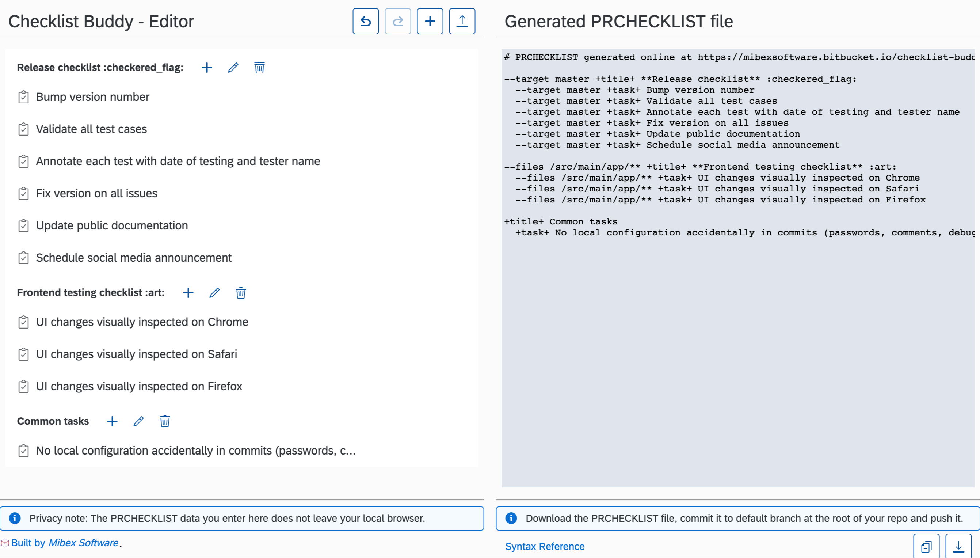The image size is (980, 558).
Task: Click the redo arrow button
Action: click(397, 22)
